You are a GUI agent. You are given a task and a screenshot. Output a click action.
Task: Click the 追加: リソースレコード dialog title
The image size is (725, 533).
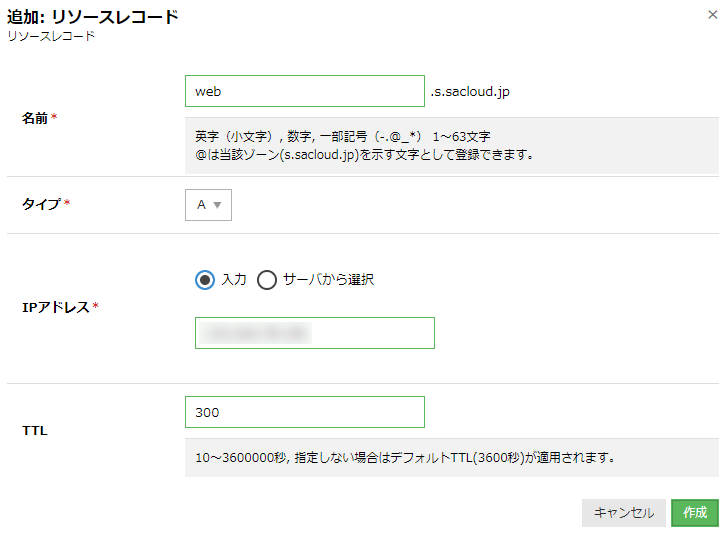pos(92,17)
